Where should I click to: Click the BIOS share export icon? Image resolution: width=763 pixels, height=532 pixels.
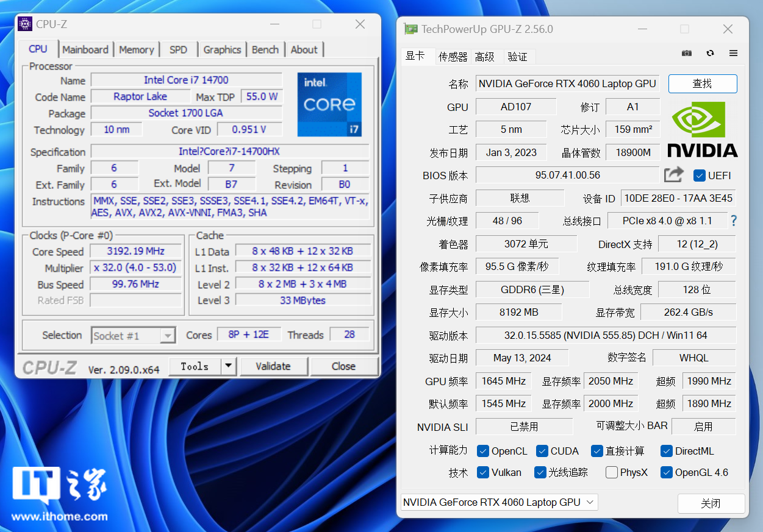673,175
